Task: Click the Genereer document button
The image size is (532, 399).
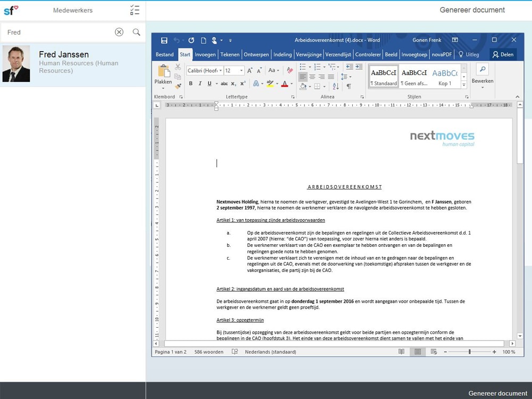Action: tap(497, 393)
